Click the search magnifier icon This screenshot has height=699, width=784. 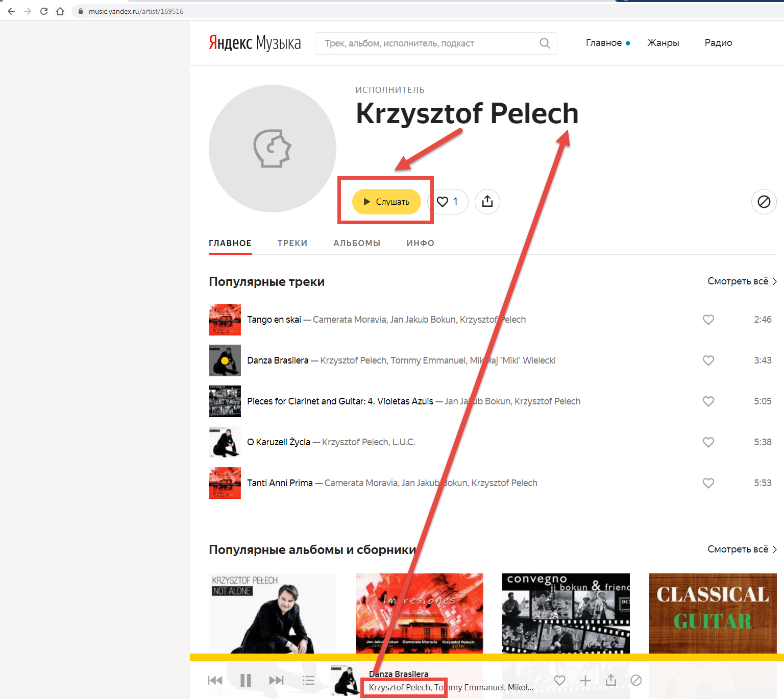pos(545,43)
